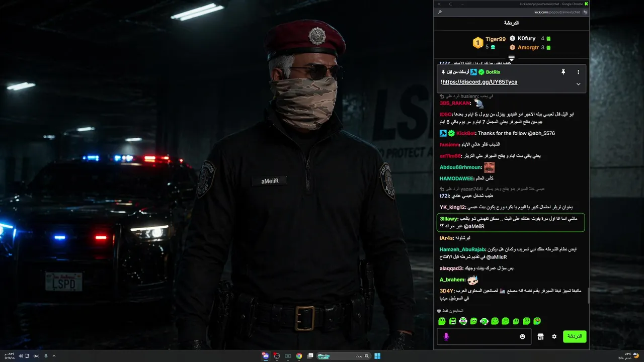
Task: Open the taskbar volume icon
Action: 21,356
